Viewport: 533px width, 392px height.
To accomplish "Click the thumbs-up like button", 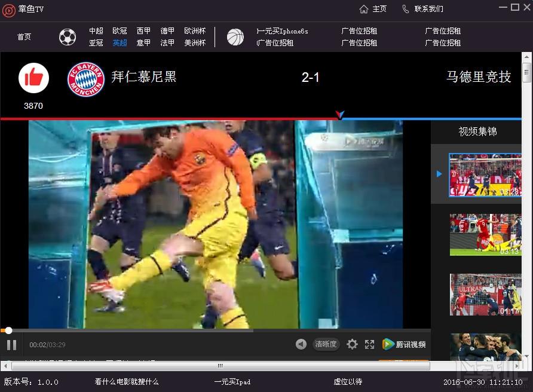I will [33, 78].
